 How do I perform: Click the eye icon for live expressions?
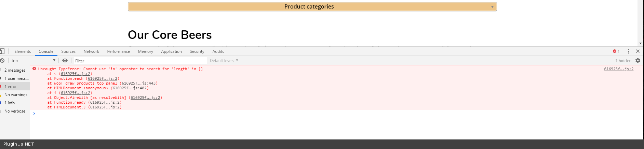65,61
